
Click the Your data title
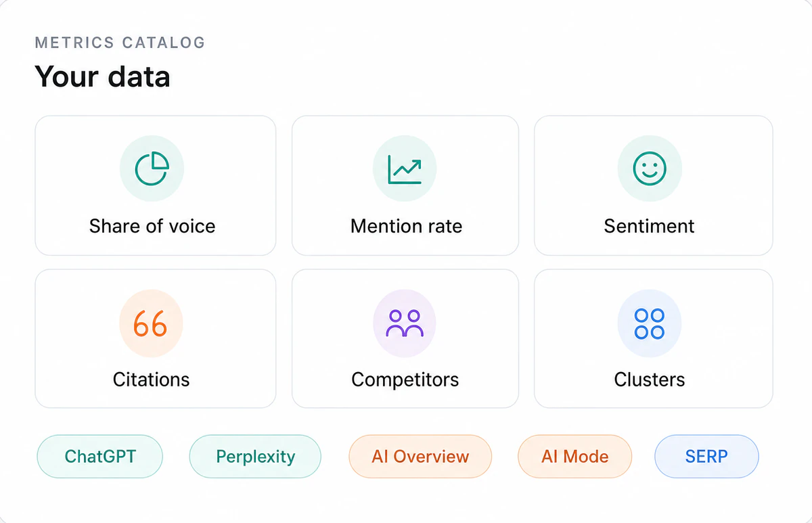(102, 76)
